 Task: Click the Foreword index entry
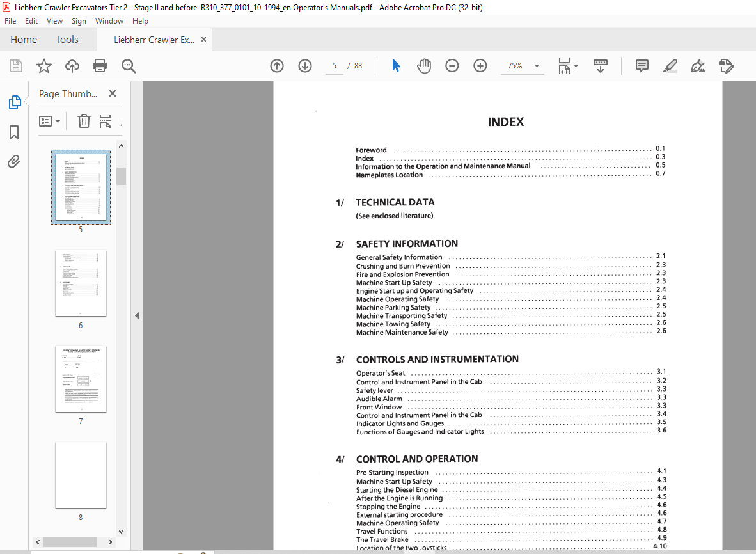tap(371, 150)
